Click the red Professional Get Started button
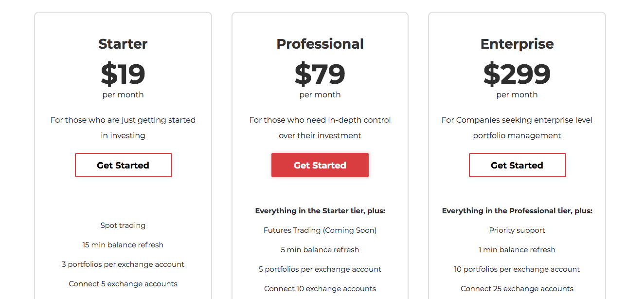Screen dimensions: 644x299 pyautogui.click(x=320, y=165)
